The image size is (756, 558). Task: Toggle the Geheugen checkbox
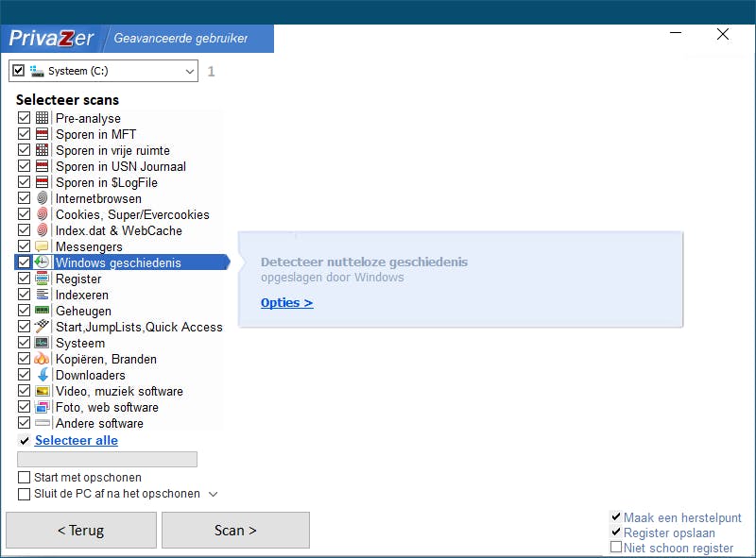point(24,311)
